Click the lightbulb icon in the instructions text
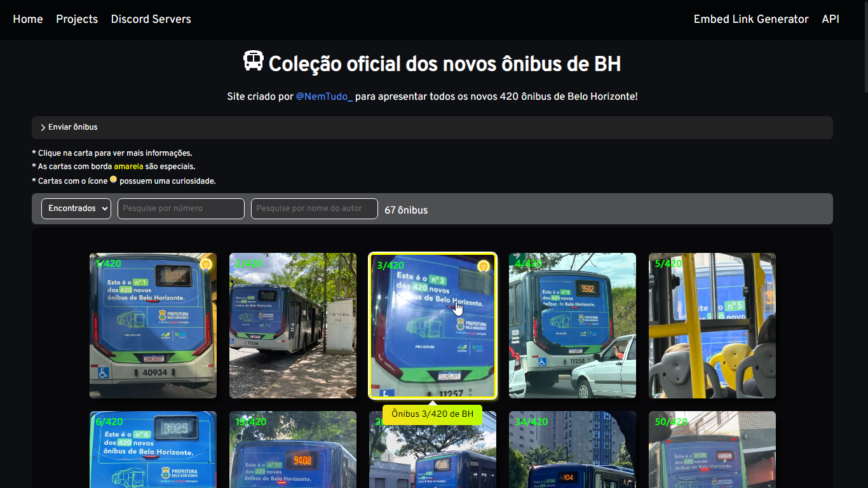 click(x=113, y=180)
